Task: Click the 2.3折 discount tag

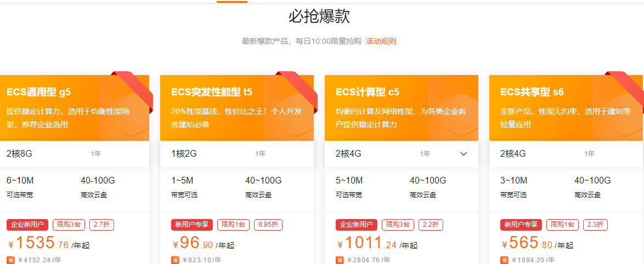Action: (x=595, y=225)
